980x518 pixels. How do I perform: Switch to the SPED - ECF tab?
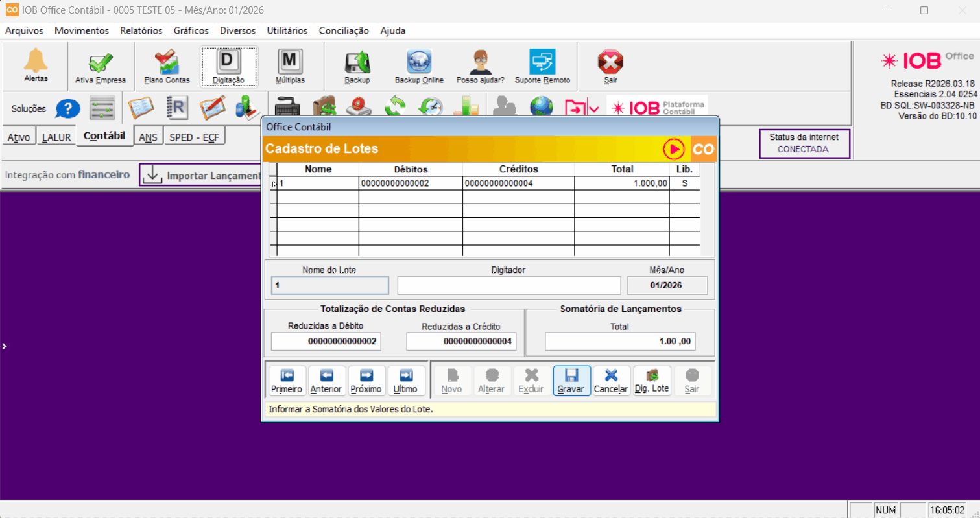[193, 137]
